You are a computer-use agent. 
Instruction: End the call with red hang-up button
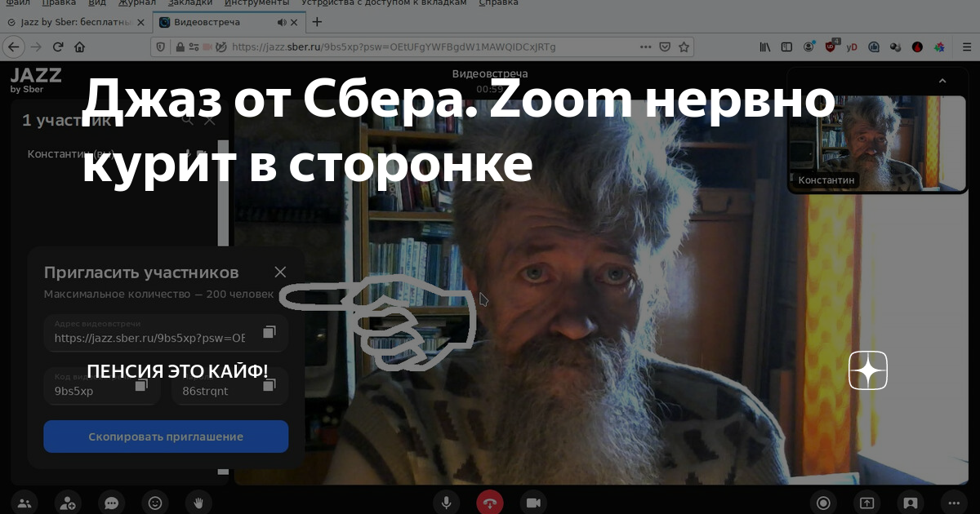[490, 503]
